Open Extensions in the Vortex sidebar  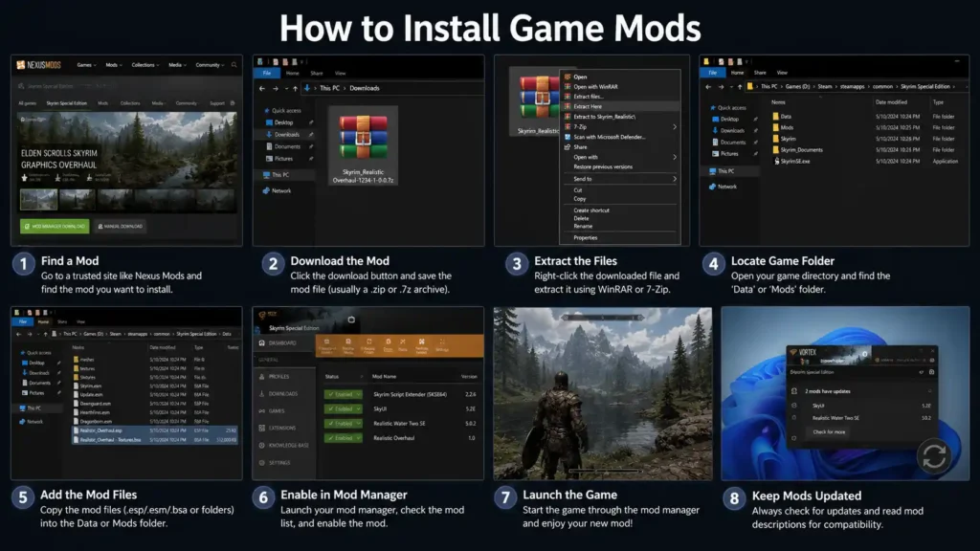[x=277, y=428]
